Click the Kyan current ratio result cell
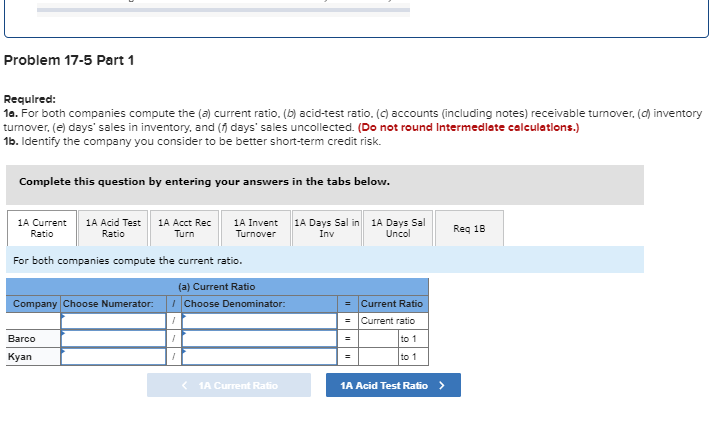Screen dimensions: 712x443 click(379, 356)
